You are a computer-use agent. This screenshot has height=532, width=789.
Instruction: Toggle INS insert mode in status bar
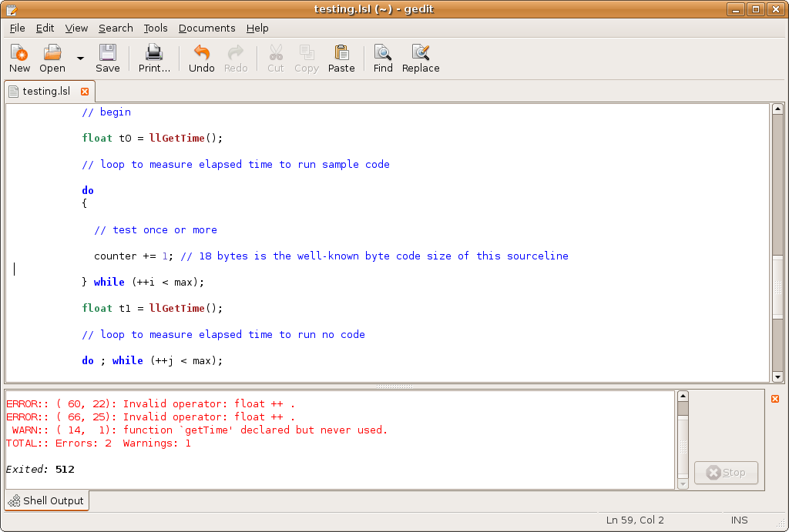pyautogui.click(x=739, y=520)
